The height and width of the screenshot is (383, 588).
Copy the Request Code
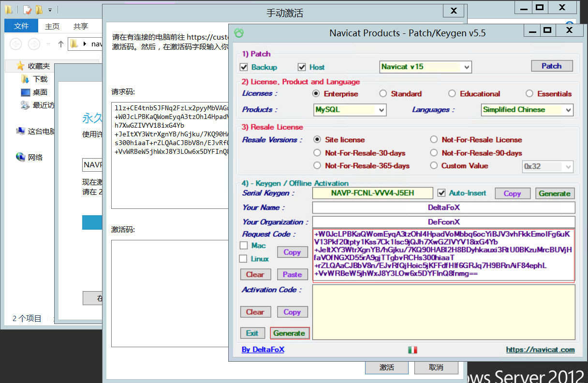click(x=292, y=252)
